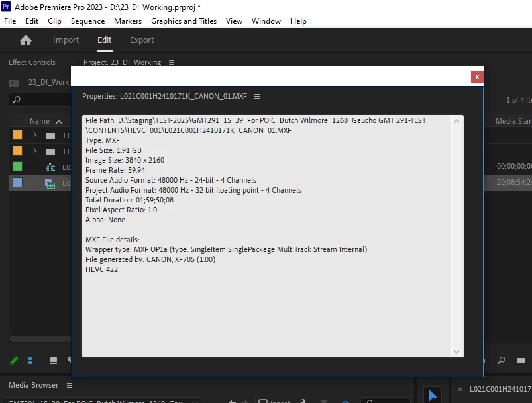The height and width of the screenshot is (403, 532).
Task: Close the L021C001H241017 timeline tab
Action: coord(460,390)
